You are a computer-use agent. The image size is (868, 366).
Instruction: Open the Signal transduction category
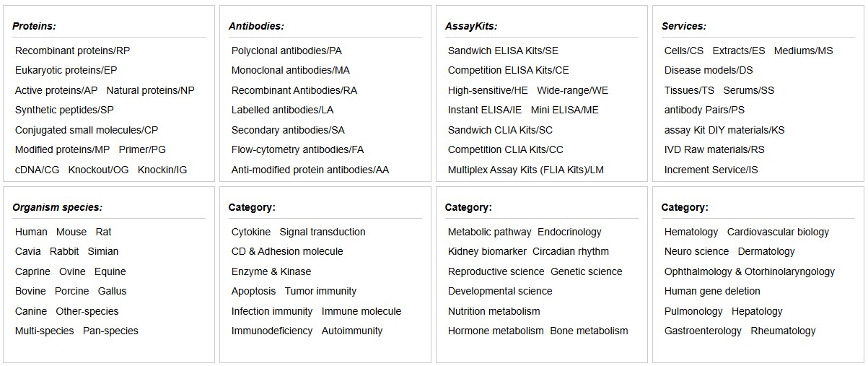click(323, 232)
